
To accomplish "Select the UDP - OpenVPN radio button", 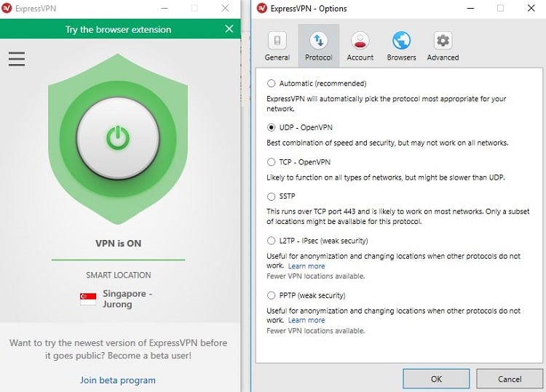I will pos(271,128).
